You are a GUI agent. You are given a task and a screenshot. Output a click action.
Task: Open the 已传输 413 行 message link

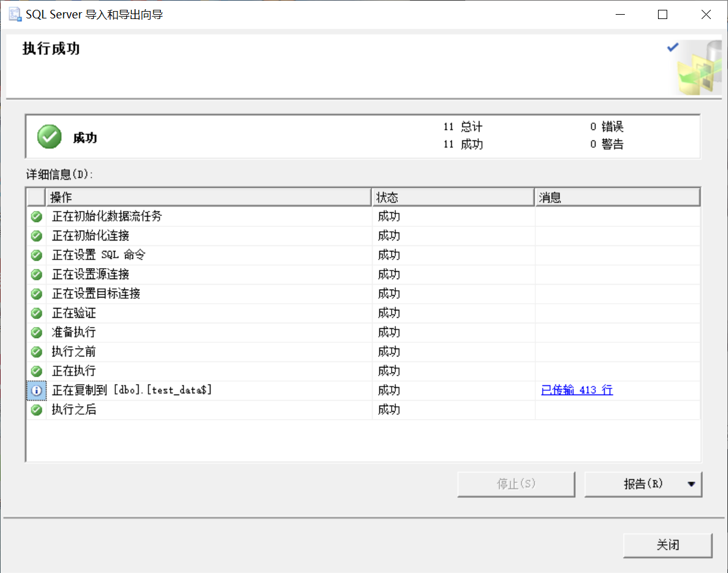coord(576,390)
